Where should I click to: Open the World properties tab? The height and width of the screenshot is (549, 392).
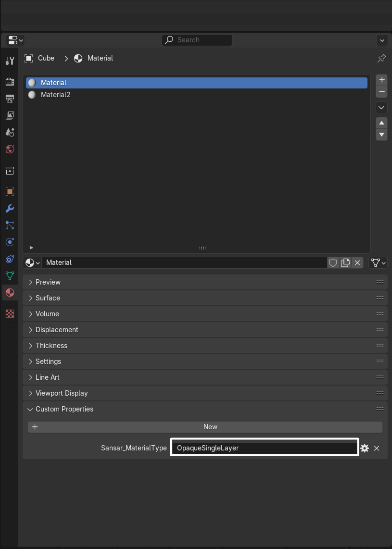(x=10, y=149)
